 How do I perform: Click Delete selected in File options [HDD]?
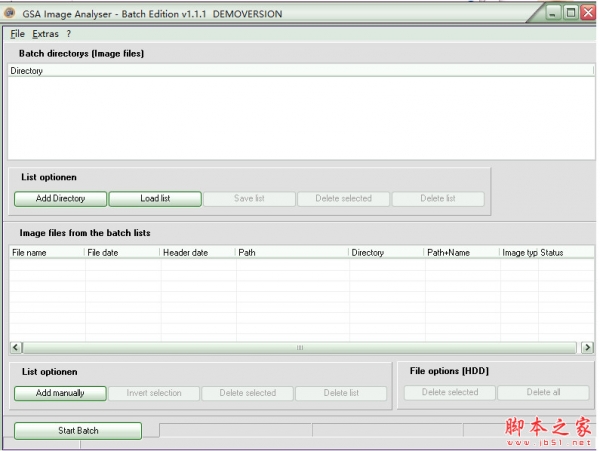point(450,392)
